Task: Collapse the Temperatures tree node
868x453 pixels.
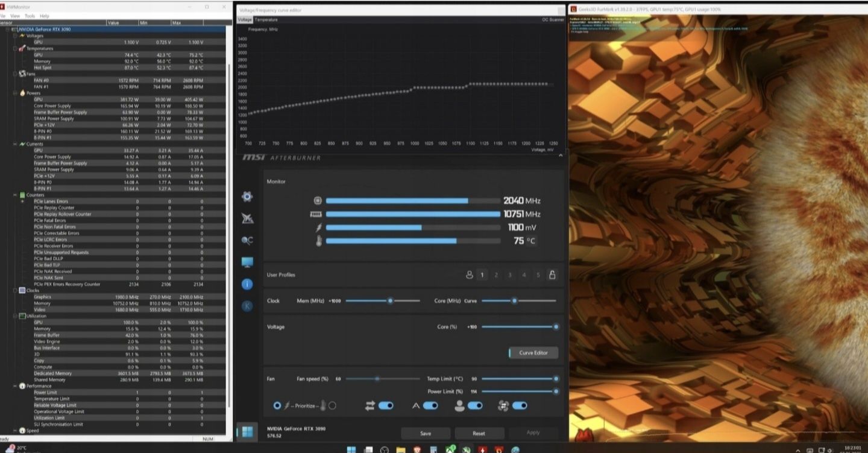Action: coord(15,48)
